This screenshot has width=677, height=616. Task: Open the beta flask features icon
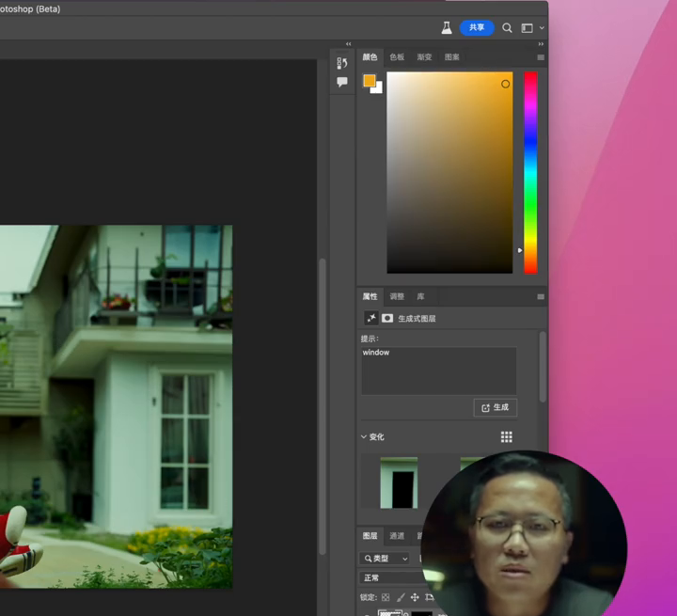[447, 27]
